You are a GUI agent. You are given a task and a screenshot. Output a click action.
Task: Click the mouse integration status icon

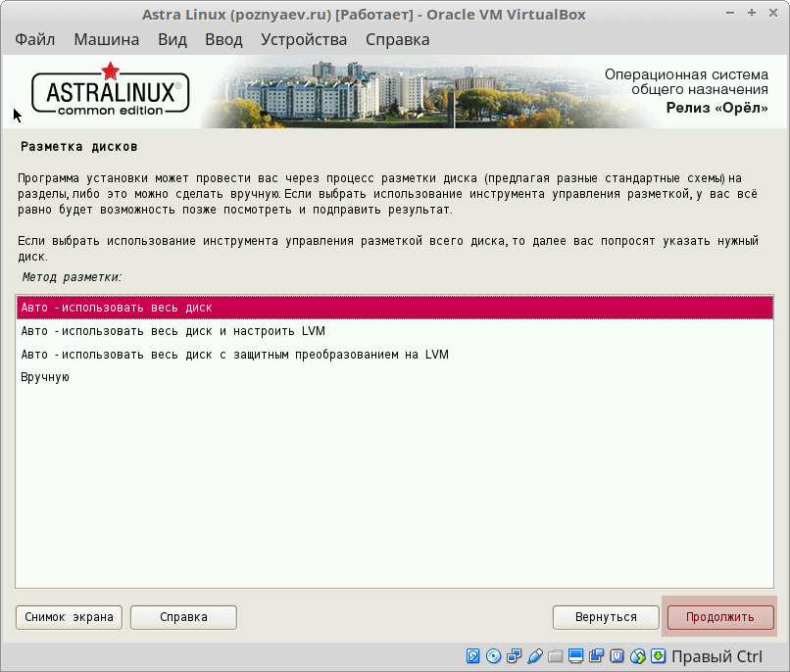pyautogui.click(x=638, y=656)
